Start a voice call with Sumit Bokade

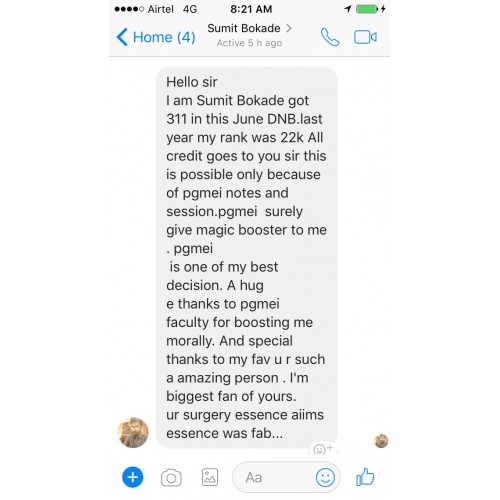pos(330,37)
